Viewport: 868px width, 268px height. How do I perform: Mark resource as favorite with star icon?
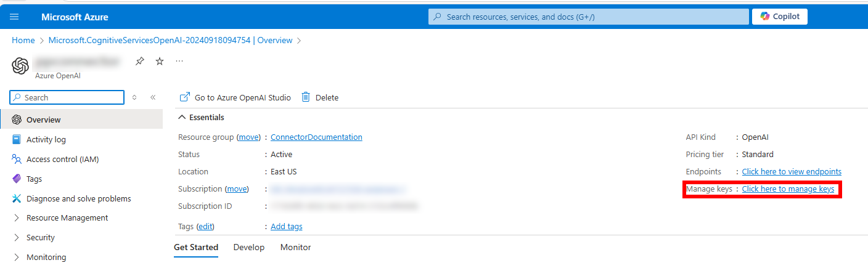[160, 61]
